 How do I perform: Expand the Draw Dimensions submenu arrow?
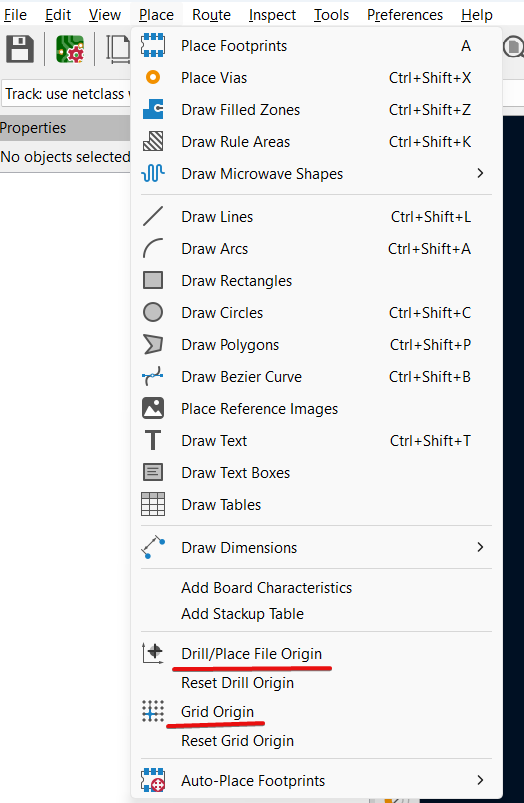click(x=480, y=547)
